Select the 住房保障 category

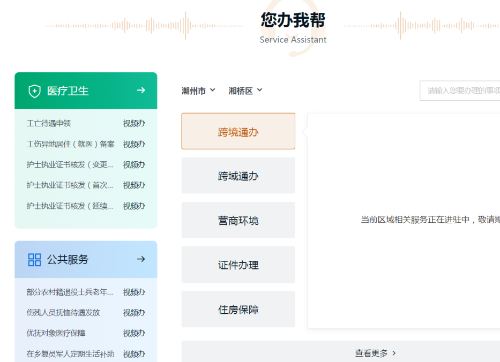238,309
